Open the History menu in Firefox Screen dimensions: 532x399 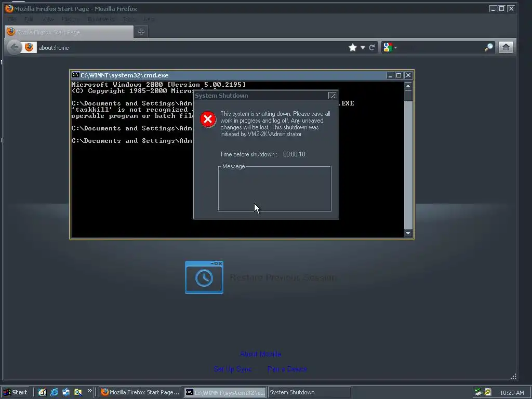pyautogui.click(x=70, y=19)
